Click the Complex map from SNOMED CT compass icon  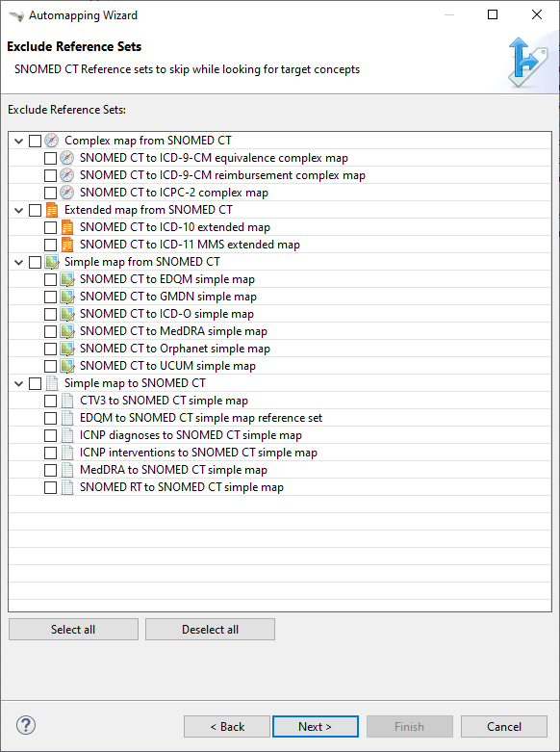pyautogui.click(x=51, y=141)
